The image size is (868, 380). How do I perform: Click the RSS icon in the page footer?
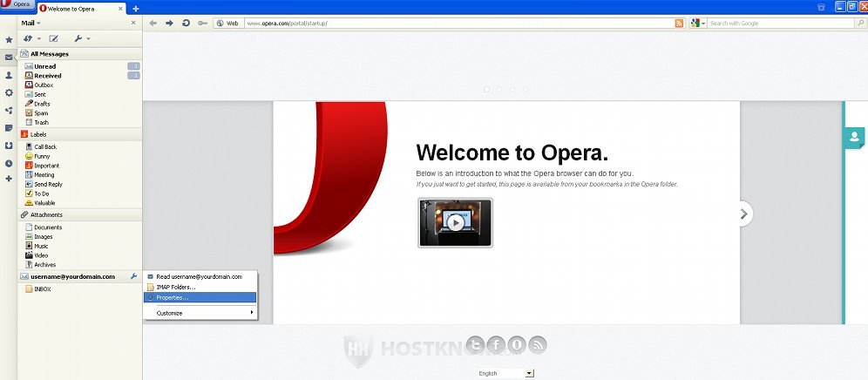point(537,345)
